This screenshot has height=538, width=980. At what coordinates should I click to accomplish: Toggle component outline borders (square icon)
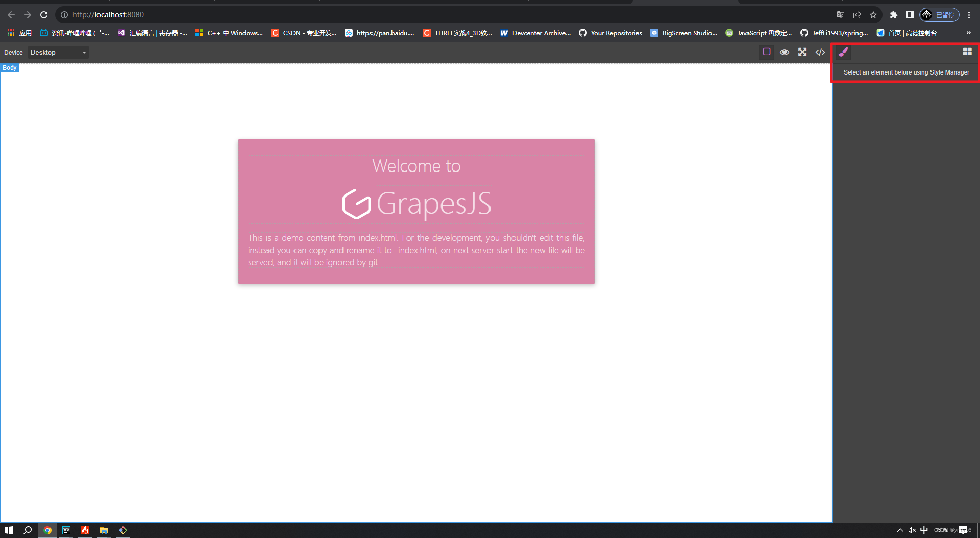pos(767,52)
